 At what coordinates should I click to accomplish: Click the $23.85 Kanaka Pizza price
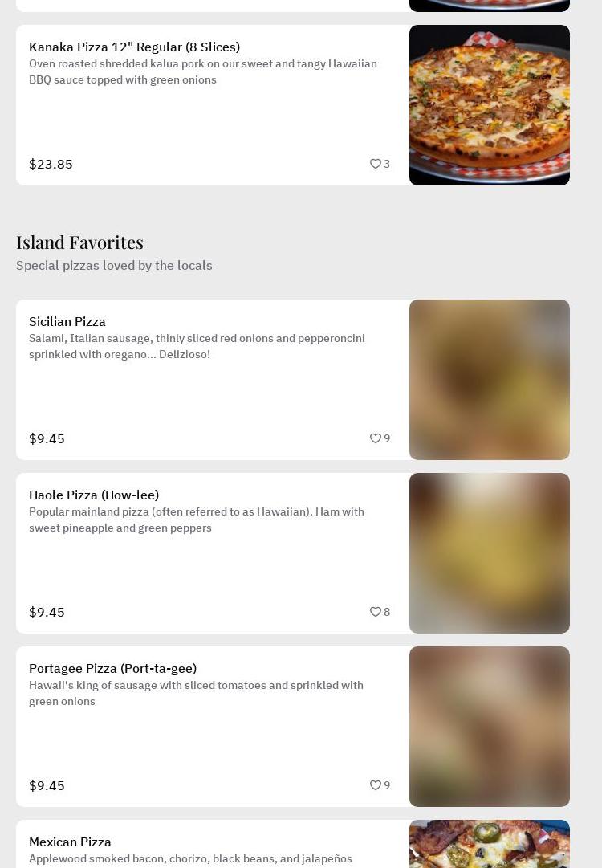(x=51, y=165)
